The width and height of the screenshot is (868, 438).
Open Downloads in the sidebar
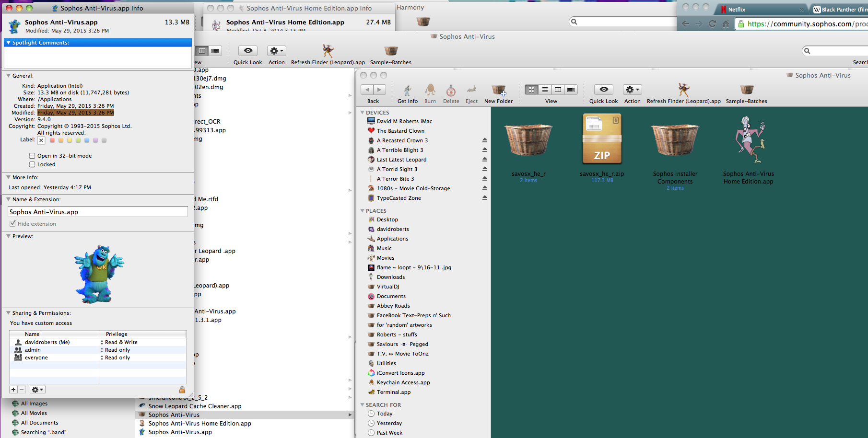390,277
